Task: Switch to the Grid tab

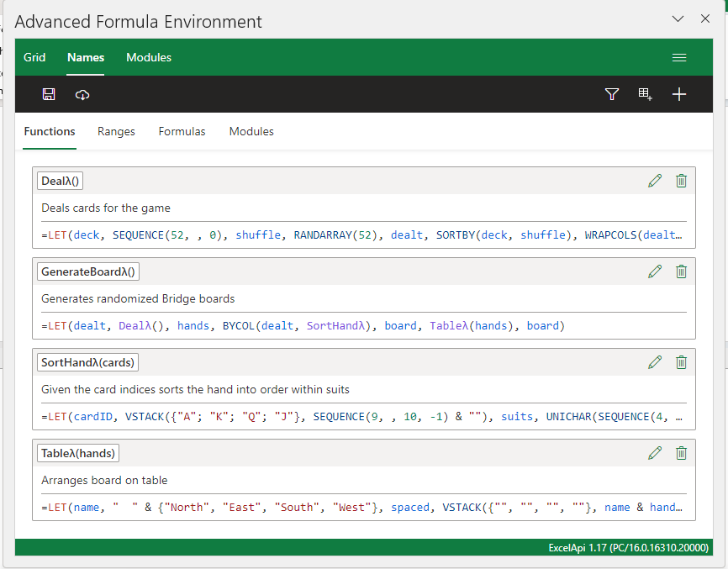Action: click(x=34, y=57)
